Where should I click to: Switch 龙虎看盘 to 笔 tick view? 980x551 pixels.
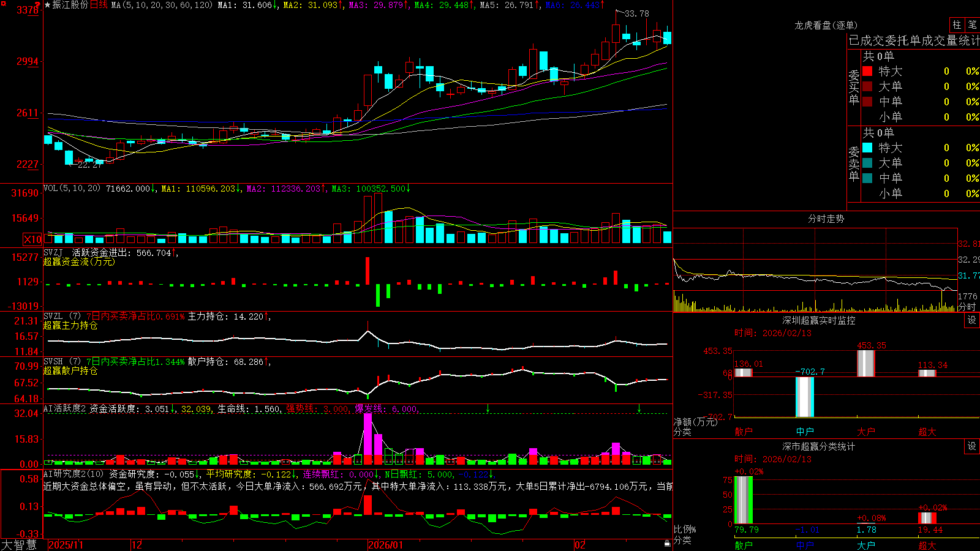pos(973,24)
